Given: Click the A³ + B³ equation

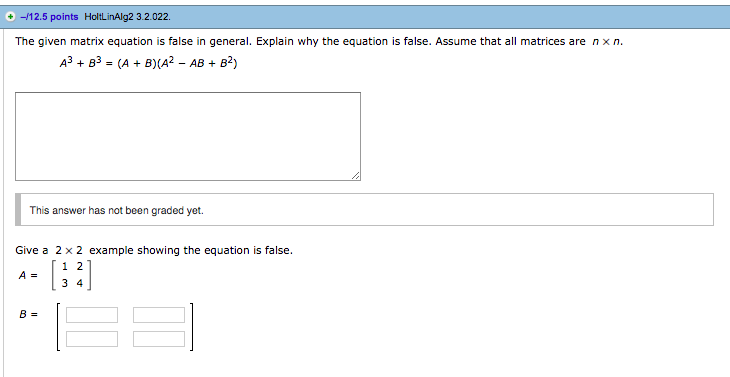Looking at the screenshot, I should point(149,63).
